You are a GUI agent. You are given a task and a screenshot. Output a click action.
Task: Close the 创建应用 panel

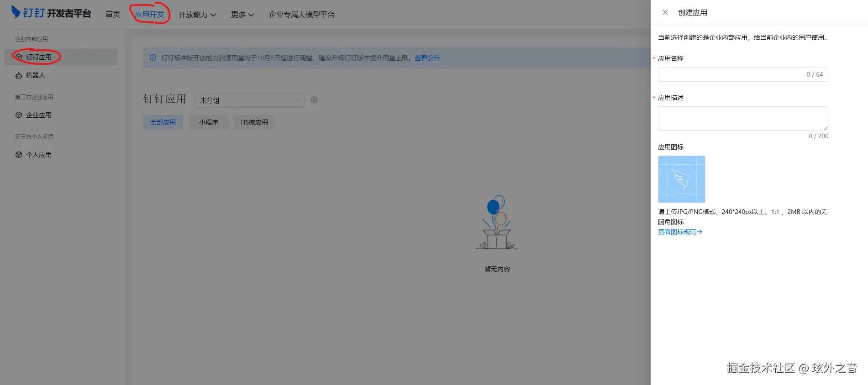(x=665, y=13)
